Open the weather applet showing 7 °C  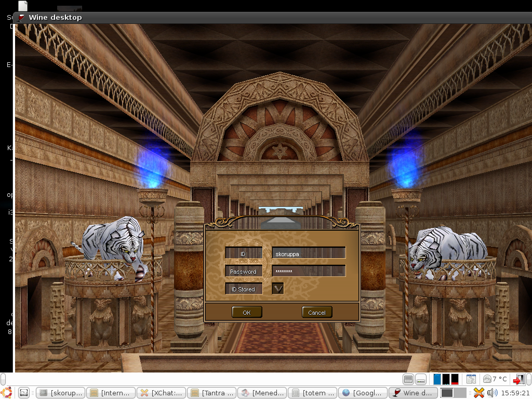pos(495,379)
